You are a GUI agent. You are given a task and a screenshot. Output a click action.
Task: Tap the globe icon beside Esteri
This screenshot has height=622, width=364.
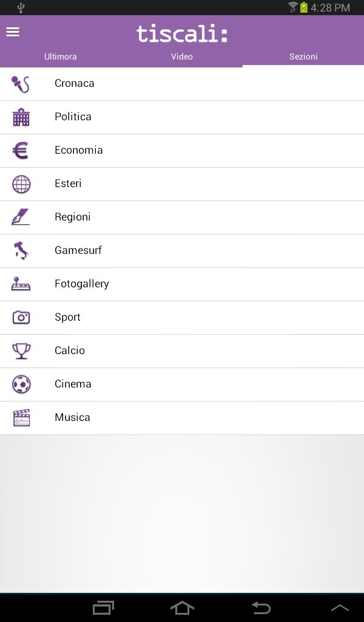point(21,184)
